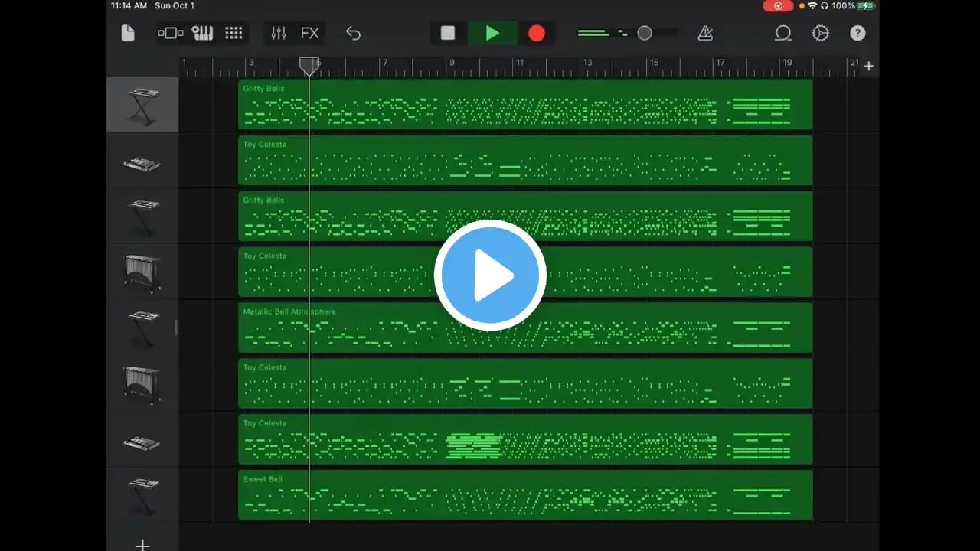This screenshot has width=980, height=551.
Task: Tap bar 9 on the ruler
Action: pyautogui.click(x=452, y=63)
